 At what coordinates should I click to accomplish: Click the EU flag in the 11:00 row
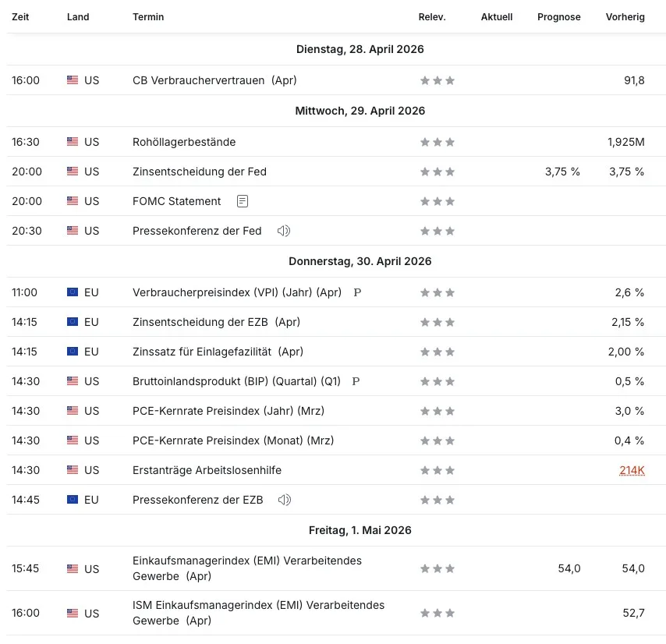coord(73,292)
